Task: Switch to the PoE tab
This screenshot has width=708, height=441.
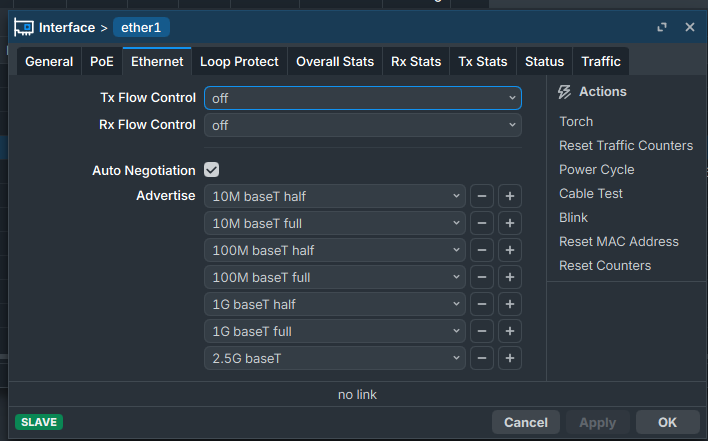Action: click(x=102, y=61)
